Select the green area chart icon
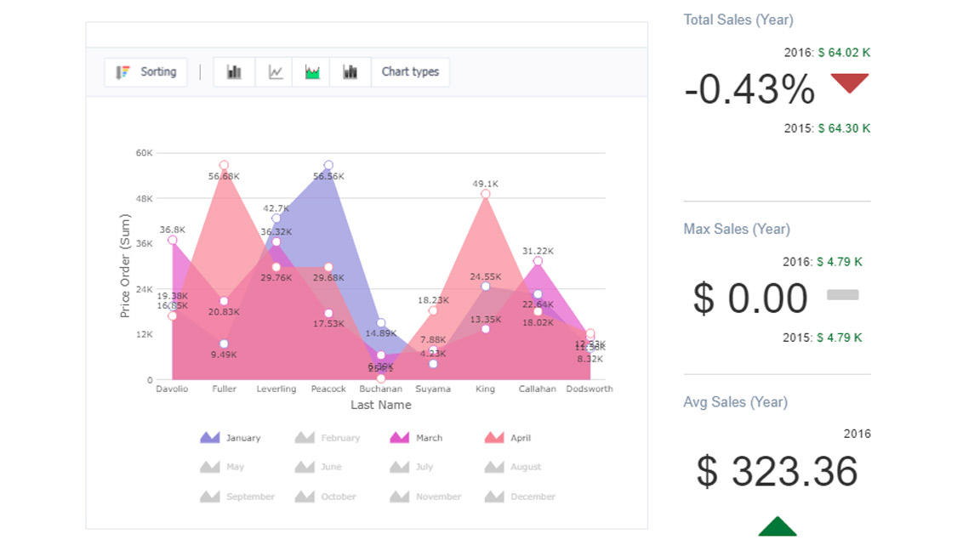The image size is (980, 551). [312, 72]
